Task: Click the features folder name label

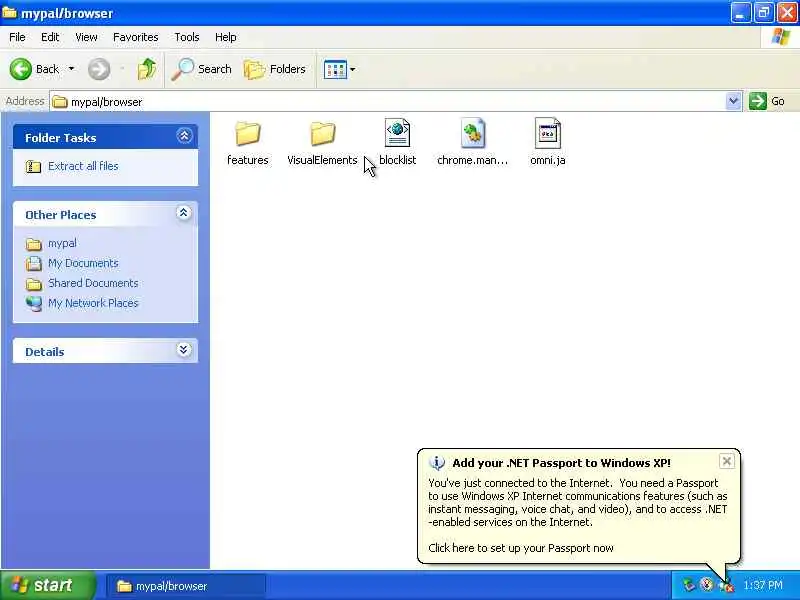Action: [x=248, y=160]
